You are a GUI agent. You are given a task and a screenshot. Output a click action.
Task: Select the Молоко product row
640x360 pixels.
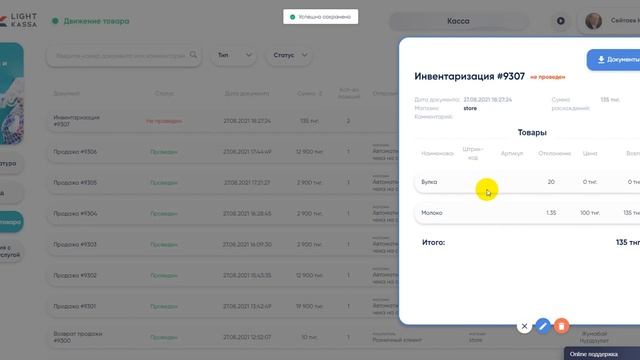(x=527, y=213)
